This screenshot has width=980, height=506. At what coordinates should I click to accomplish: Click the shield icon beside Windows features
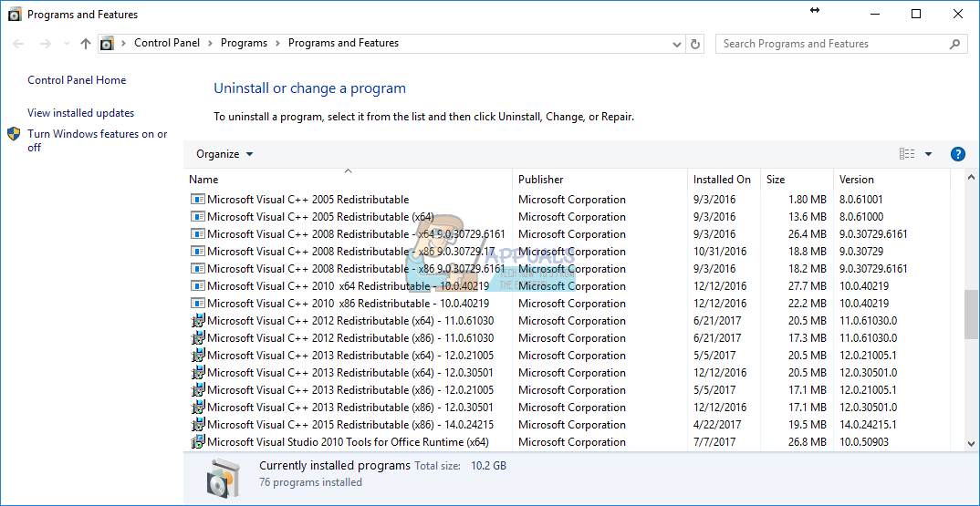coord(14,134)
